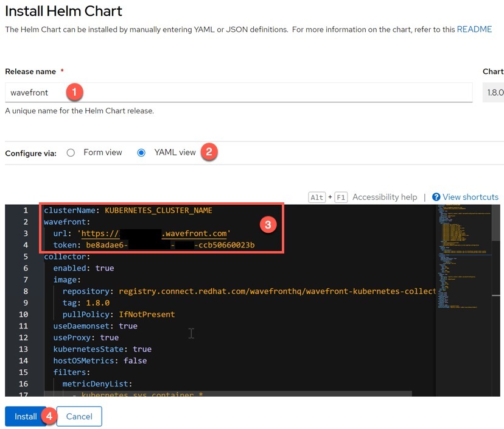Click line number 1 in the gutter
This screenshot has width=504, height=429.
pyautogui.click(x=26, y=210)
